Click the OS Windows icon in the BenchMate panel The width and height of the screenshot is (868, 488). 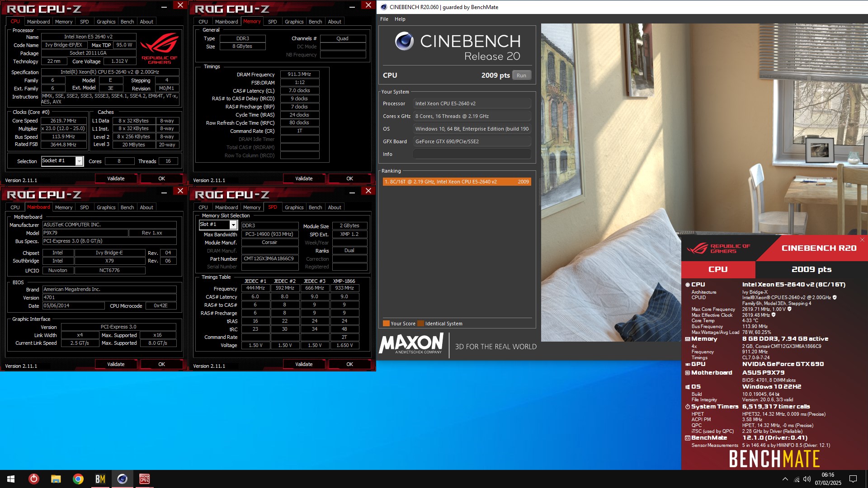click(x=688, y=387)
